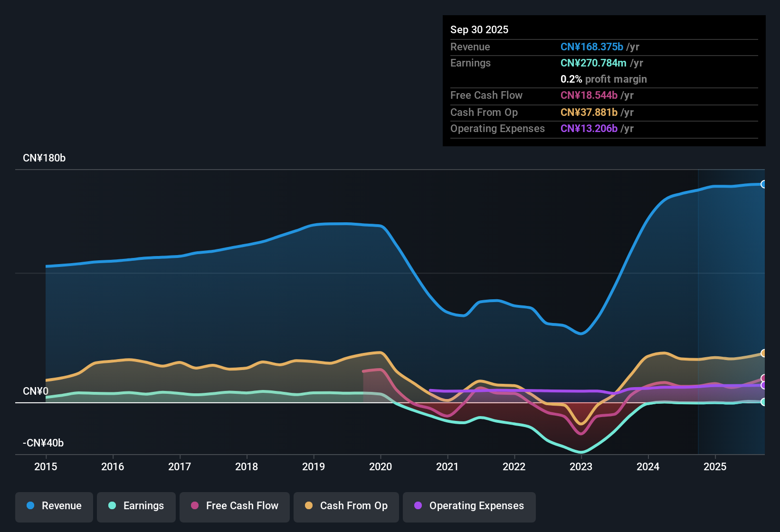Screen dimensions: 780x532
Task: Click the revenue endpoint circle marker
Action: (763, 183)
